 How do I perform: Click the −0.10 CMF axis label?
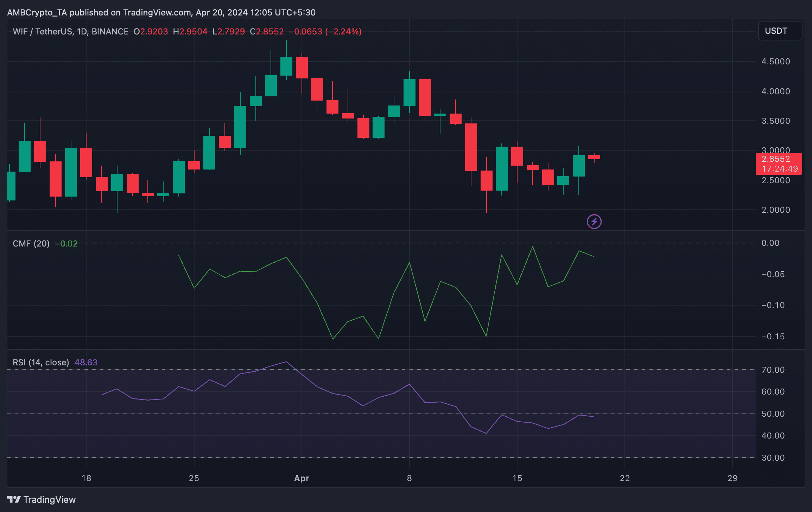[773, 305]
